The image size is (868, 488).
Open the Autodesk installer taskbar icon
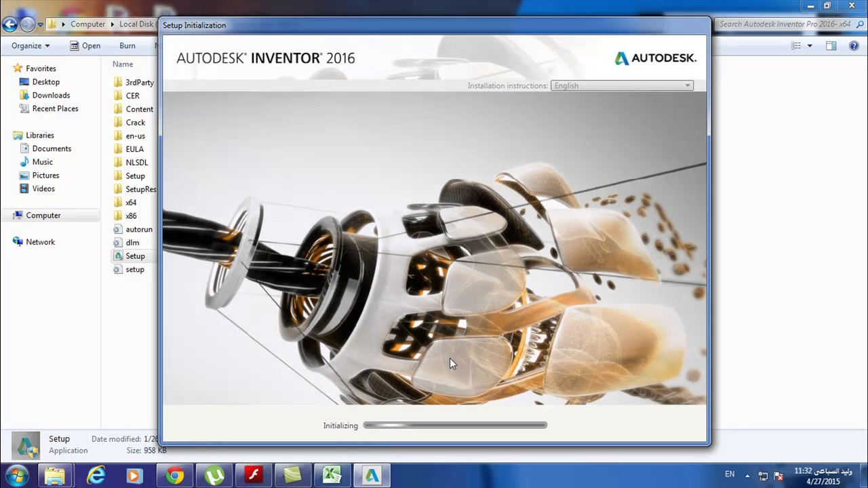click(372, 476)
